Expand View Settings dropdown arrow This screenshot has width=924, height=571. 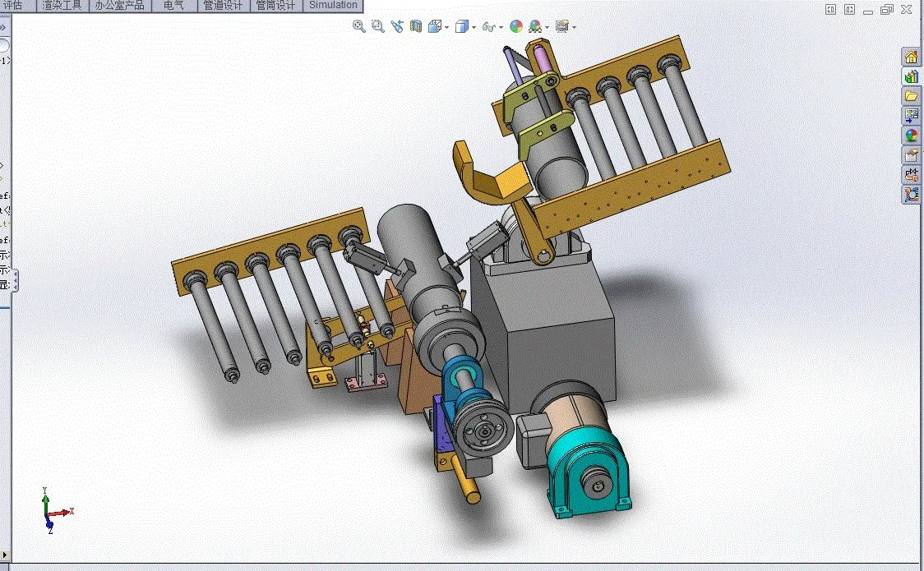[x=574, y=27]
